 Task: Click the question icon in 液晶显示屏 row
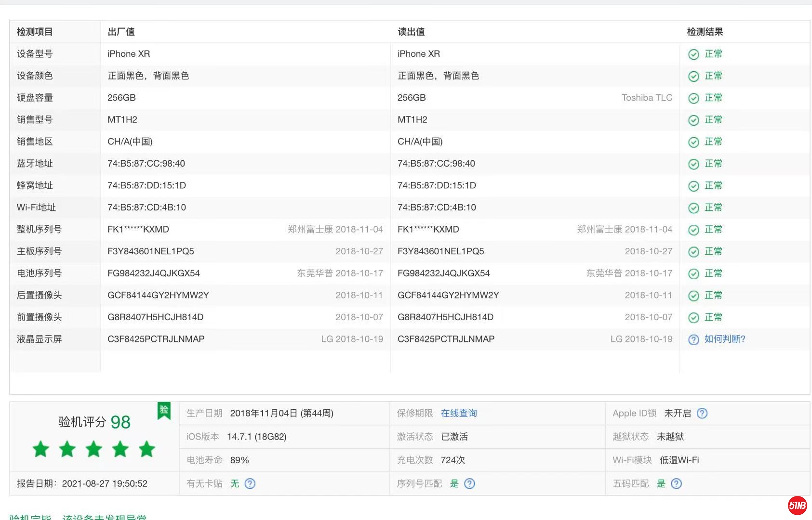point(693,340)
